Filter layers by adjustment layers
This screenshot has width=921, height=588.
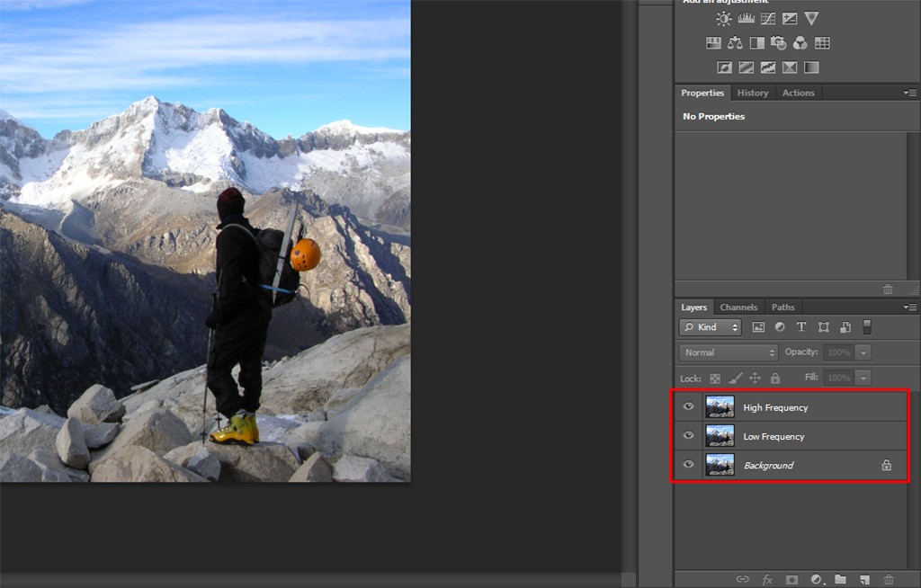coord(780,327)
